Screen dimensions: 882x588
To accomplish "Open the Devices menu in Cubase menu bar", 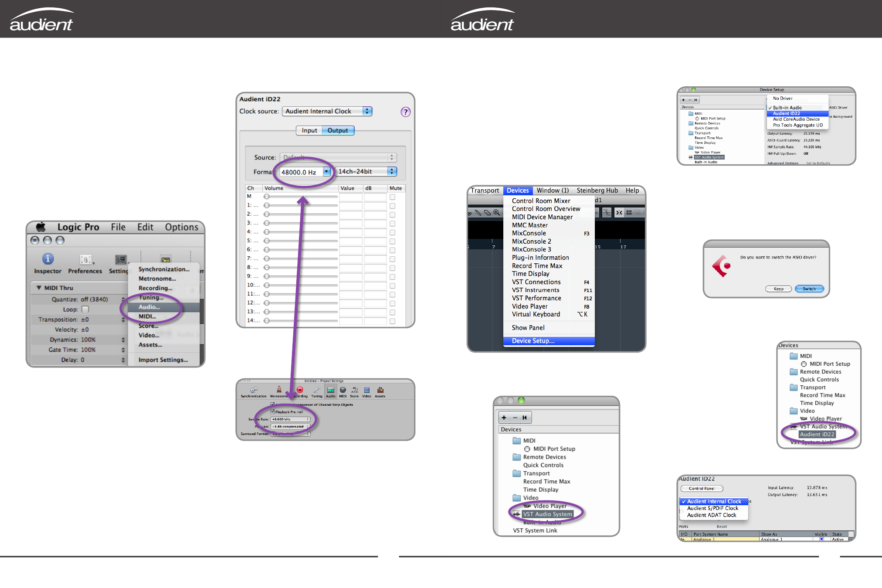I will (518, 190).
